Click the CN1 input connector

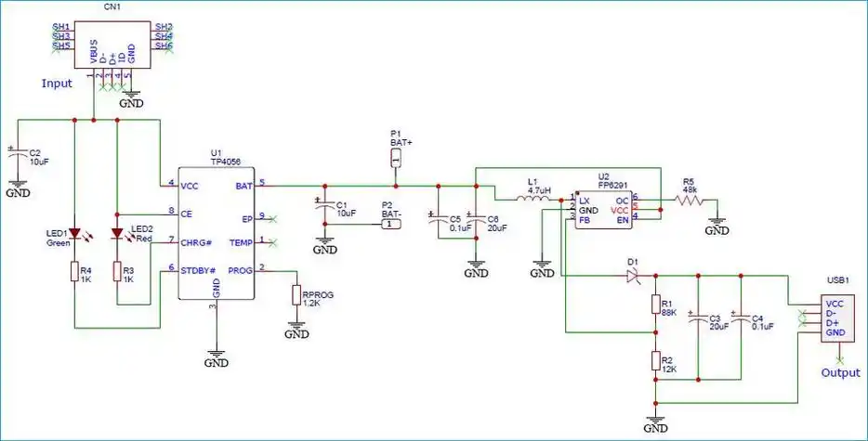(x=112, y=36)
